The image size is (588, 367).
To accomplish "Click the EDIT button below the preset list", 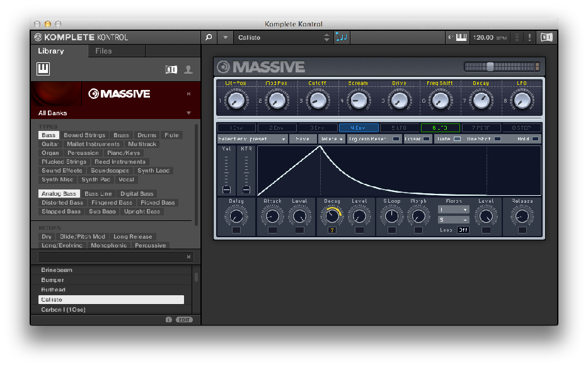I will (184, 319).
